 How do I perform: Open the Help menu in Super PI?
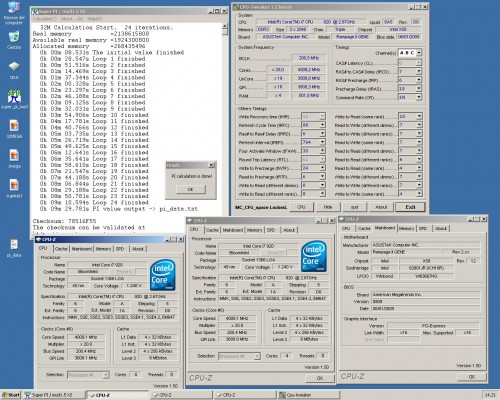pos(95,19)
